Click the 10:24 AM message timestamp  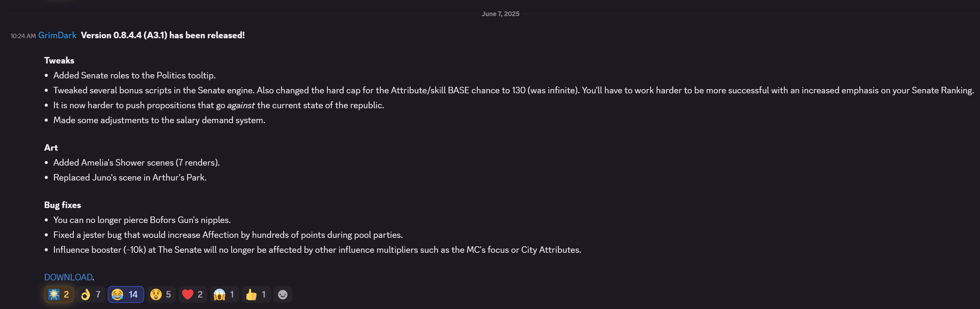click(x=23, y=36)
